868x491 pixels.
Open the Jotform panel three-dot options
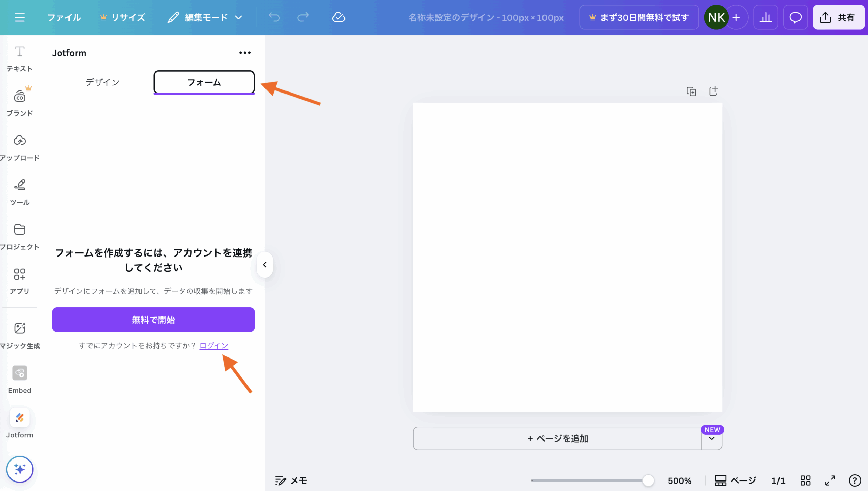(x=245, y=53)
